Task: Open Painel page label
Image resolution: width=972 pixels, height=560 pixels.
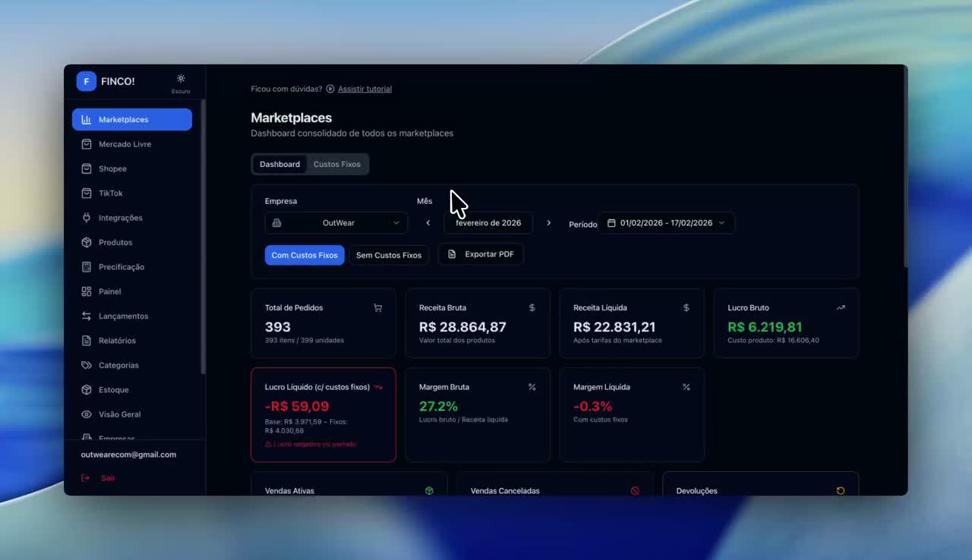Action: (x=110, y=291)
